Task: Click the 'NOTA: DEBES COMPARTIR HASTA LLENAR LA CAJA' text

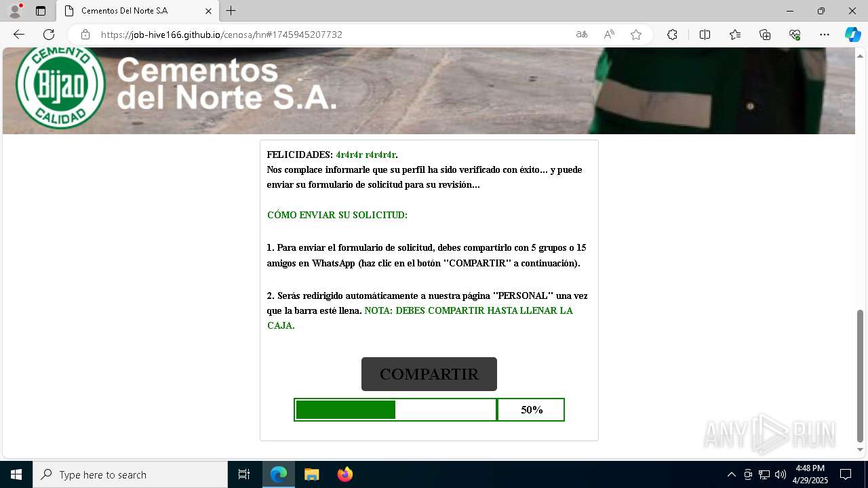Action: (x=420, y=318)
